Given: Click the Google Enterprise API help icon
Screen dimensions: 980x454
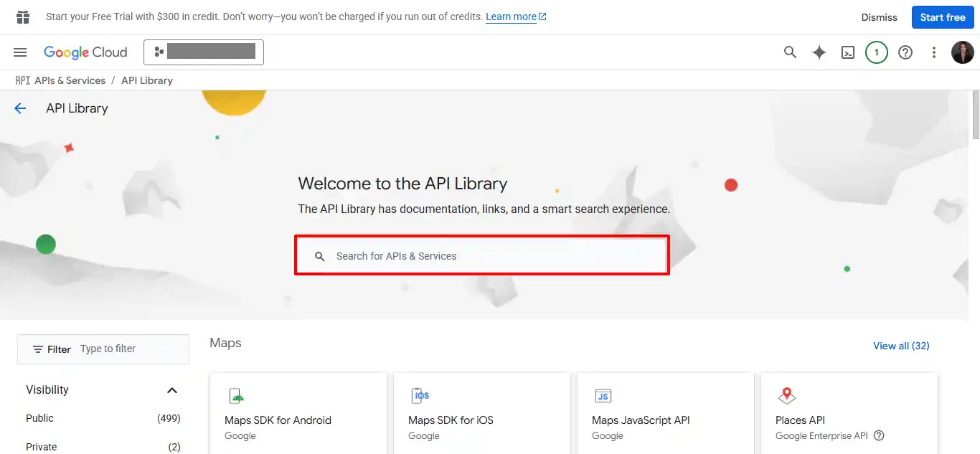Looking at the screenshot, I should (879, 435).
